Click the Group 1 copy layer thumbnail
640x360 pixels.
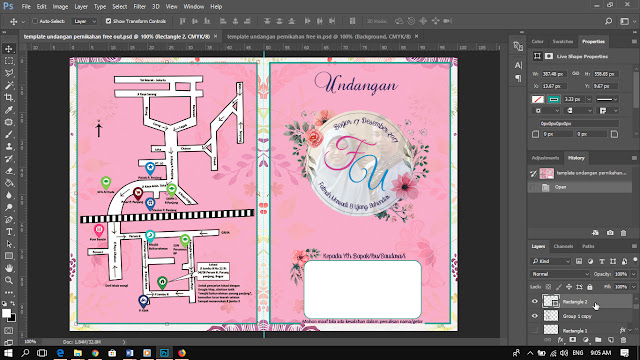(551, 316)
